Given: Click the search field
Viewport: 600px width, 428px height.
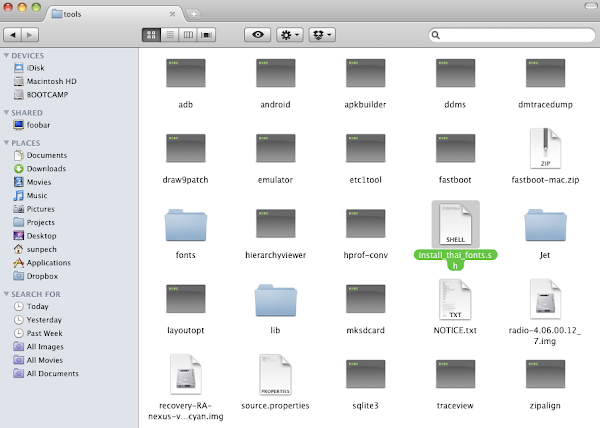Looking at the screenshot, I should 512,35.
